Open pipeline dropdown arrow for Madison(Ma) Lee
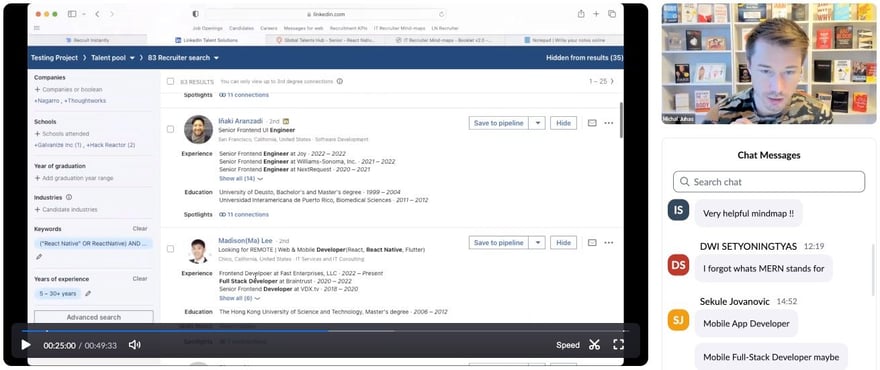This screenshot has height=370, width=880. point(537,243)
